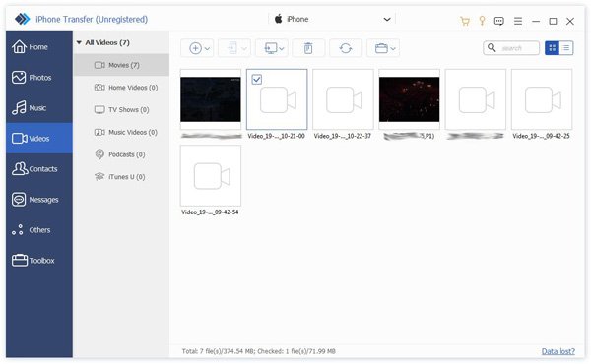
Task: Open the Add button dropdown arrow
Action: coord(207,48)
